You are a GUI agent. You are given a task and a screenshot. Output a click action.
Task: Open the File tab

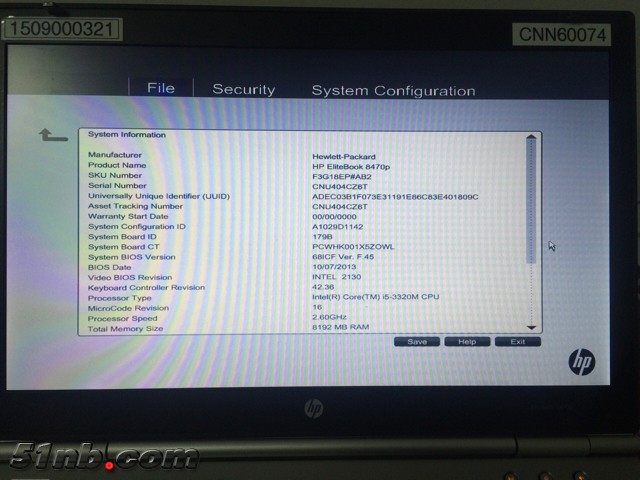click(x=161, y=88)
